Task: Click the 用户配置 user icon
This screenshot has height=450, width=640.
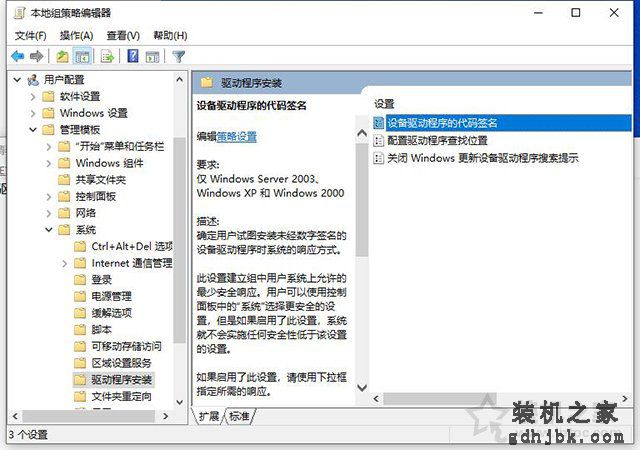Action: click(33, 79)
